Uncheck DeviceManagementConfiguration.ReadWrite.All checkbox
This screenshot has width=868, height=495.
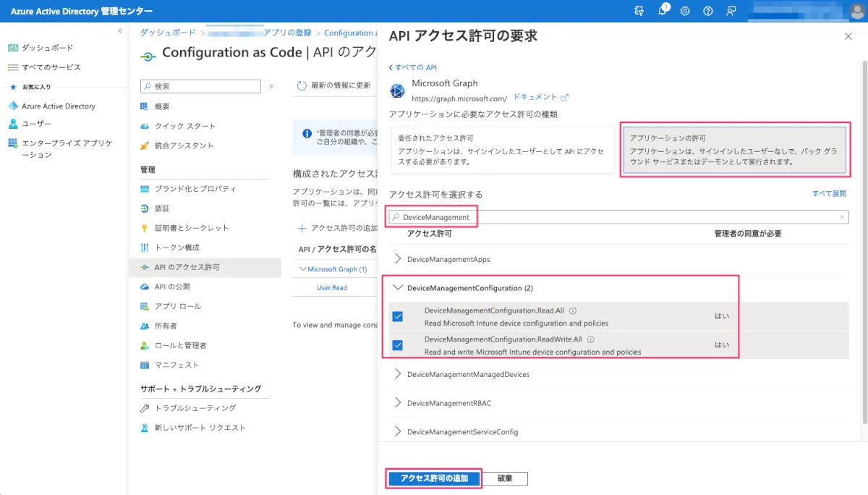(398, 345)
